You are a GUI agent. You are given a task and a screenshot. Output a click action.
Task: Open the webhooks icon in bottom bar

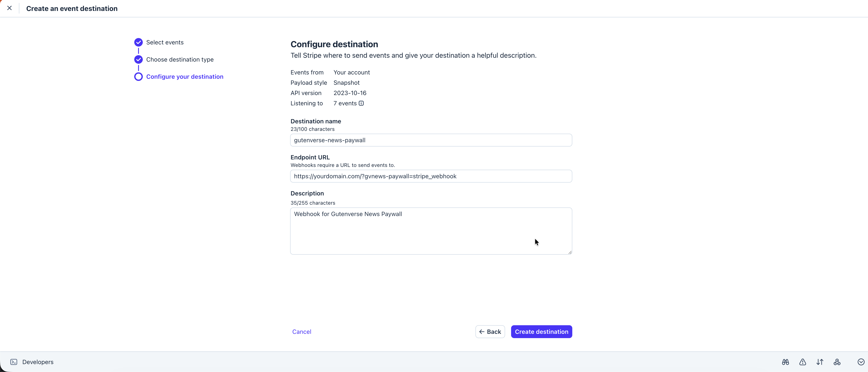point(837,362)
